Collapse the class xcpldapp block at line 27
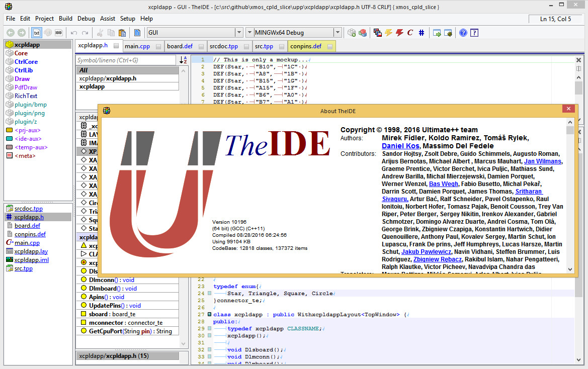The width and height of the screenshot is (588, 369). 210,314
